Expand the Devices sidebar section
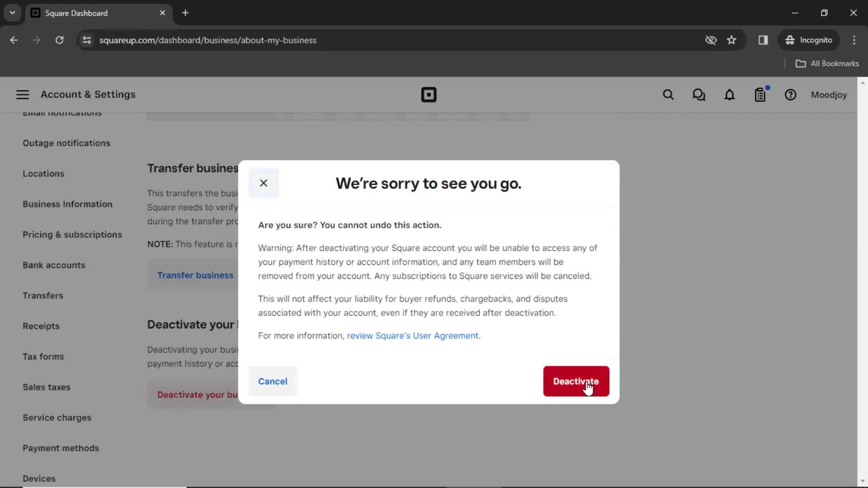 [x=39, y=478]
